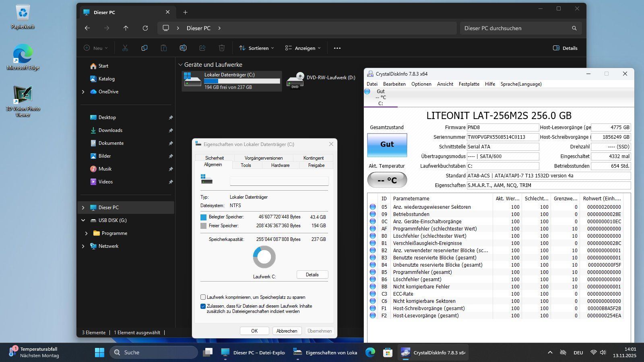644x362 pixels.
Task: Select Lokaler Datenträger (C:) drive item
Action: click(x=232, y=81)
